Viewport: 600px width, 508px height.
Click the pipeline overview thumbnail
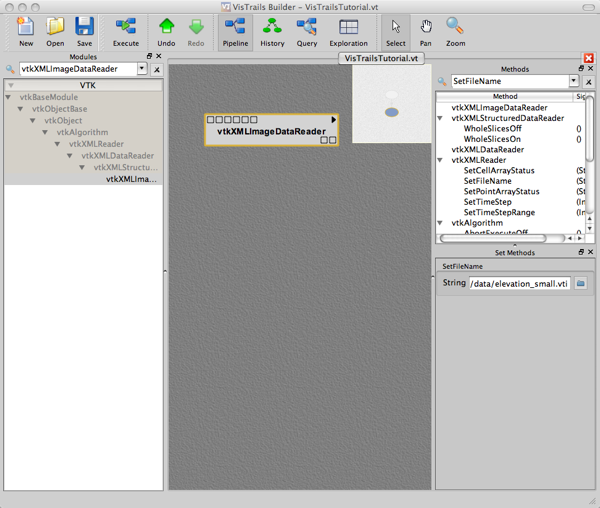tap(391, 103)
